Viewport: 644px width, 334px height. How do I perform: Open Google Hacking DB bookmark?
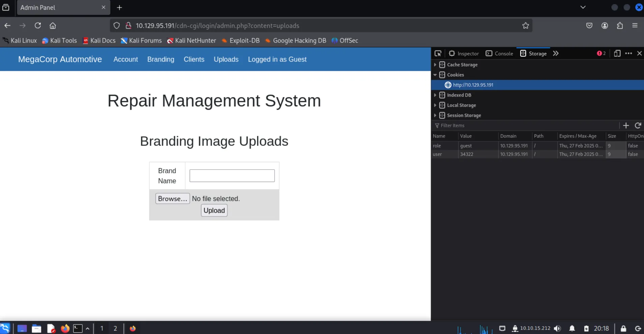[296, 41]
